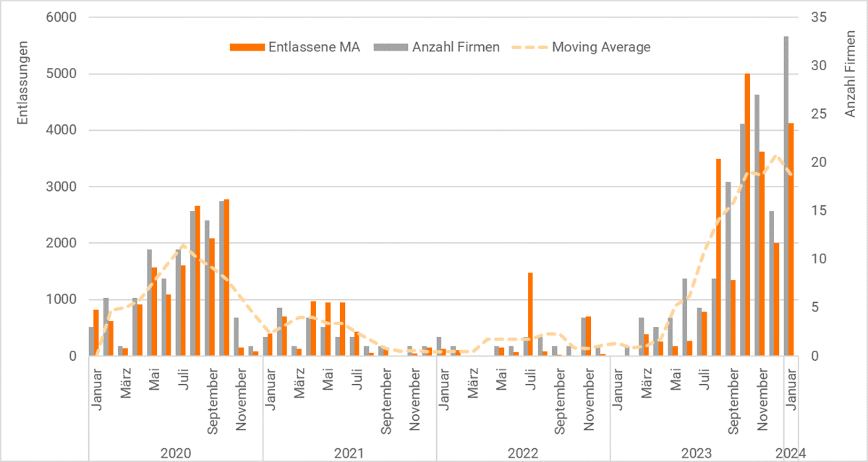Image resolution: width=868 pixels, height=462 pixels.
Task: Select the 2020 year label
Action: click(176, 453)
